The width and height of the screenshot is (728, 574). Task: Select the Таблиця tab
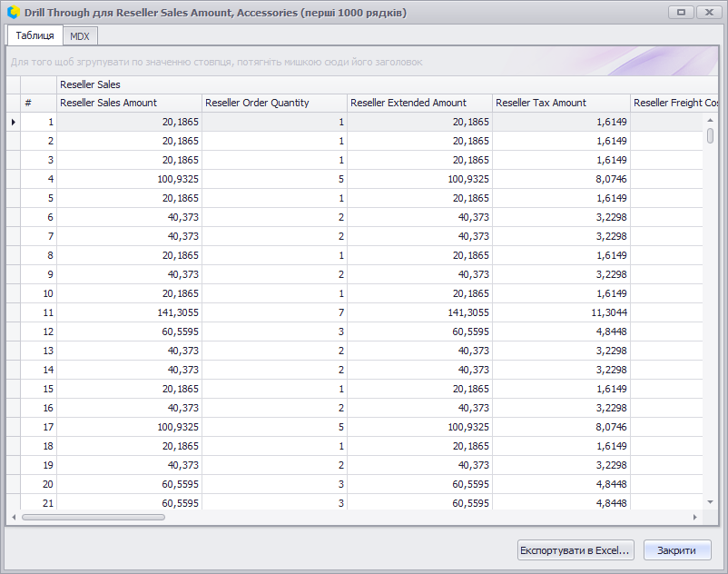click(34, 35)
